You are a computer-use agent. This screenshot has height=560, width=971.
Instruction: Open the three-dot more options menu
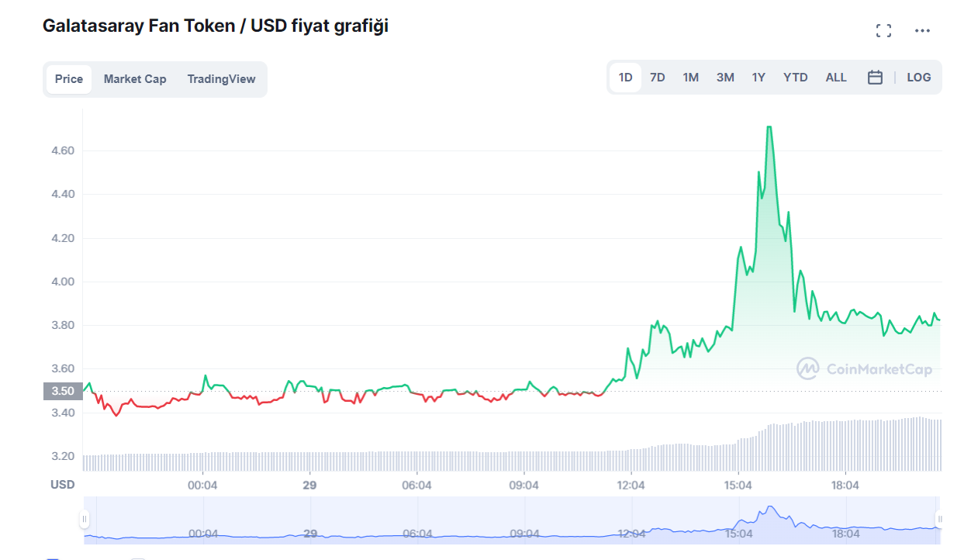click(922, 31)
